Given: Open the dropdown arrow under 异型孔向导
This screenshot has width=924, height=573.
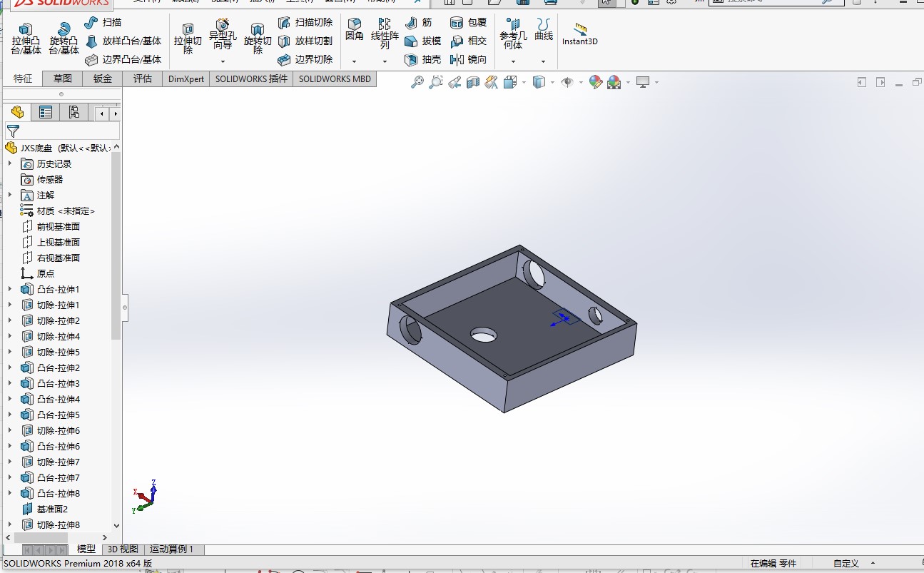Looking at the screenshot, I should pos(223,62).
